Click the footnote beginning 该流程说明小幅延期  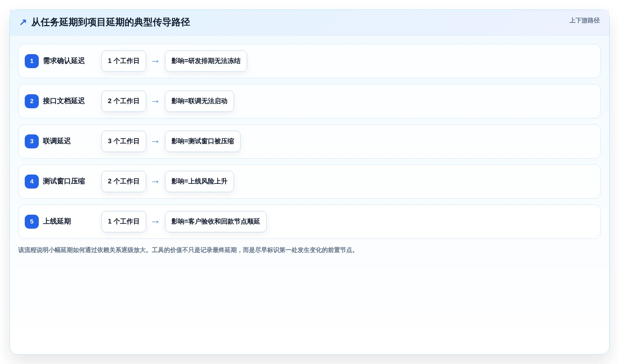(188, 250)
